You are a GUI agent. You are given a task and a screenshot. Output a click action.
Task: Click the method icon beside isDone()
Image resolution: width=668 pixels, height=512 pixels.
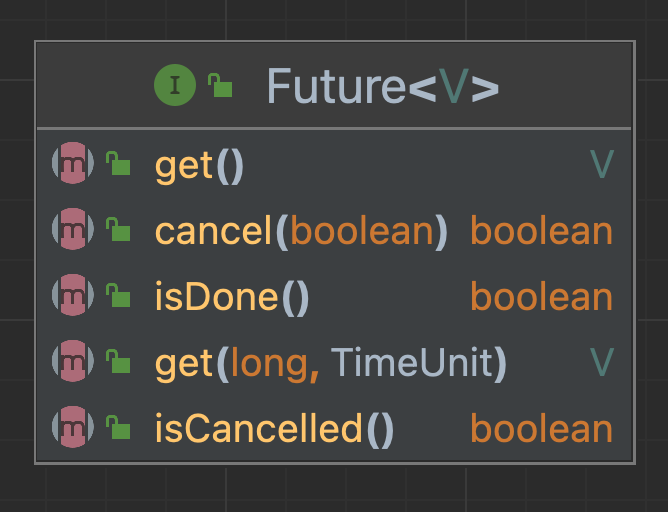(x=73, y=295)
